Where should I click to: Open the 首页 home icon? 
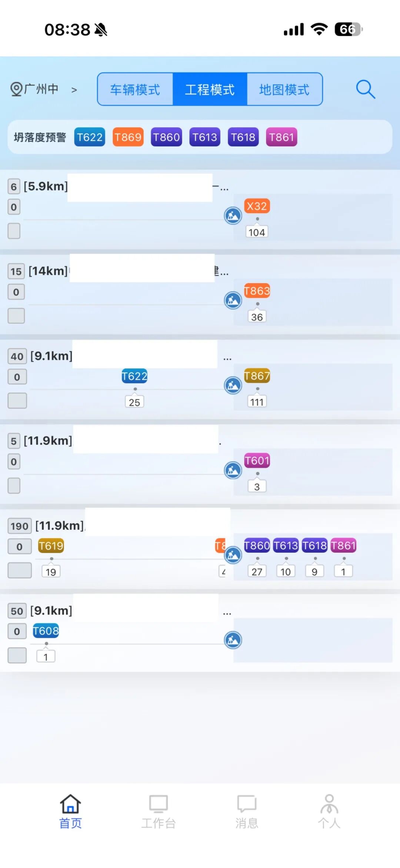(x=70, y=804)
